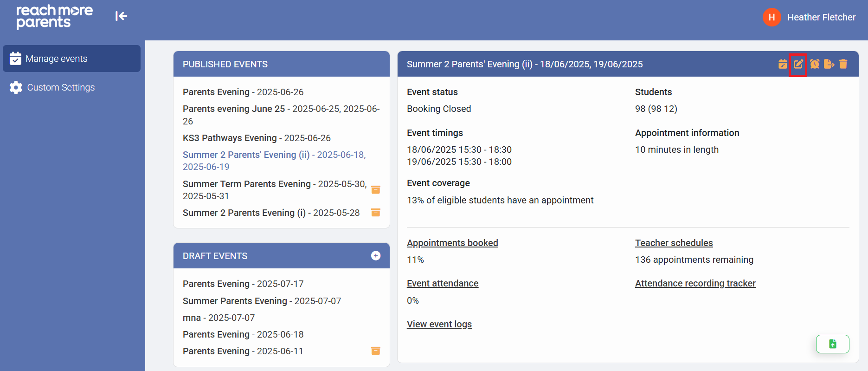Delete event using the trash icon
868x371 pixels.
pos(843,64)
